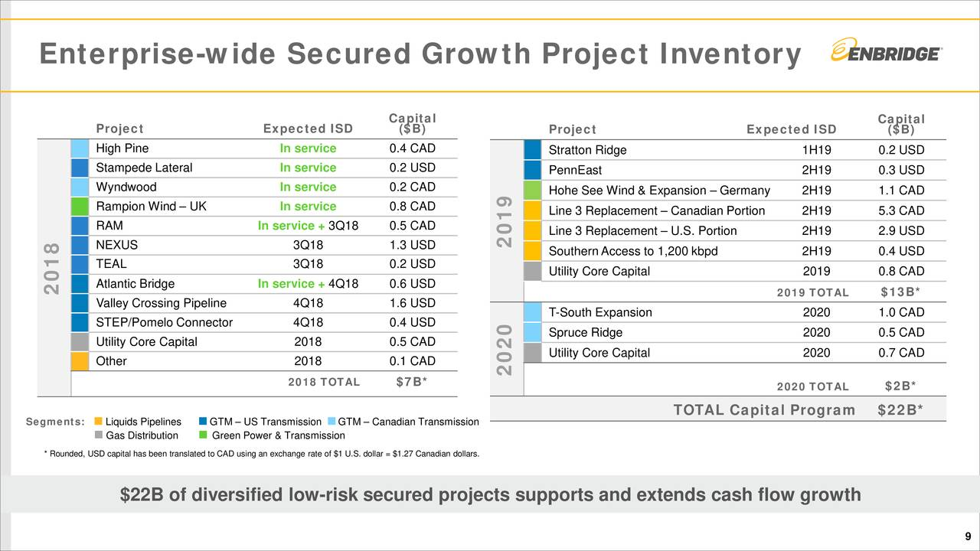Screen dimensions: 980x551
Task: Click the Liquids Pipelines orange legend swatch
Action: (x=99, y=421)
